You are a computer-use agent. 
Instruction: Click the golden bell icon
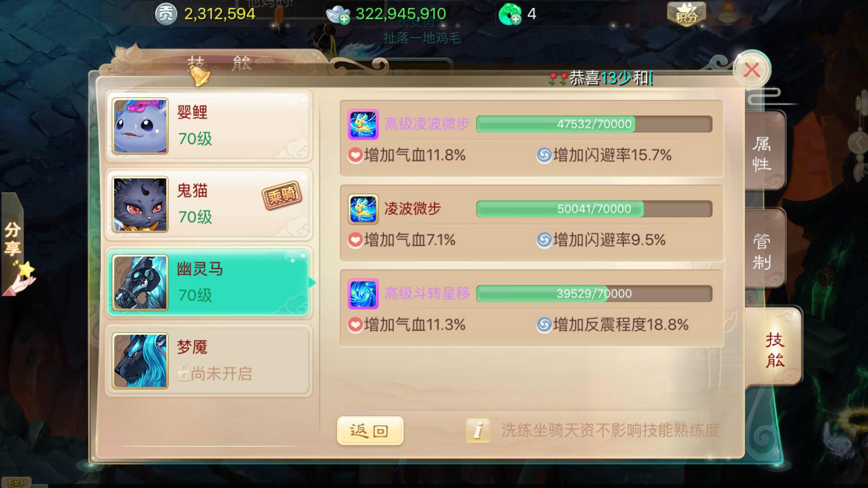point(199,75)
